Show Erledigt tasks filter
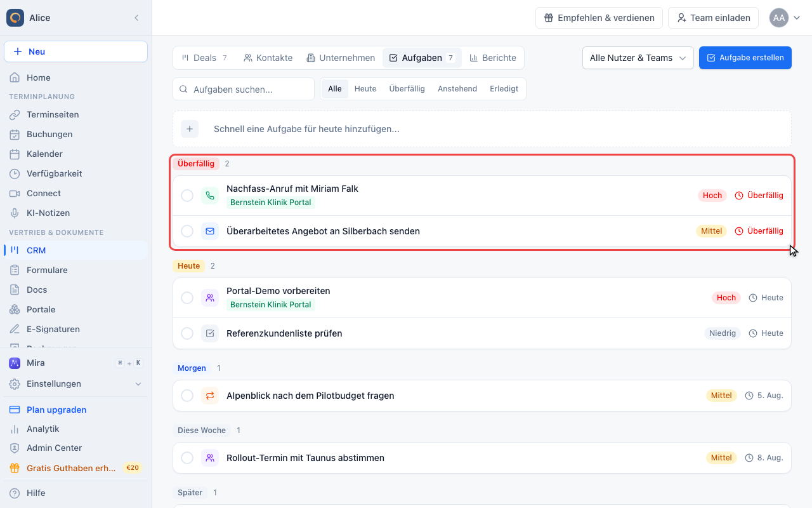The height and width of the screenshot is (508, 812). click(504, 89)
